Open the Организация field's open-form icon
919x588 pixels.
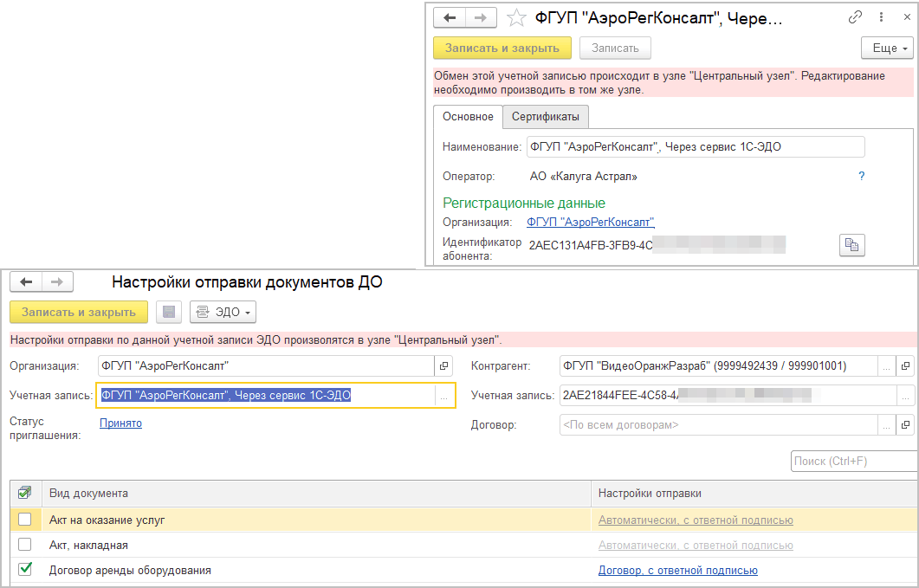pyautogui.click(x=444, y=365)
